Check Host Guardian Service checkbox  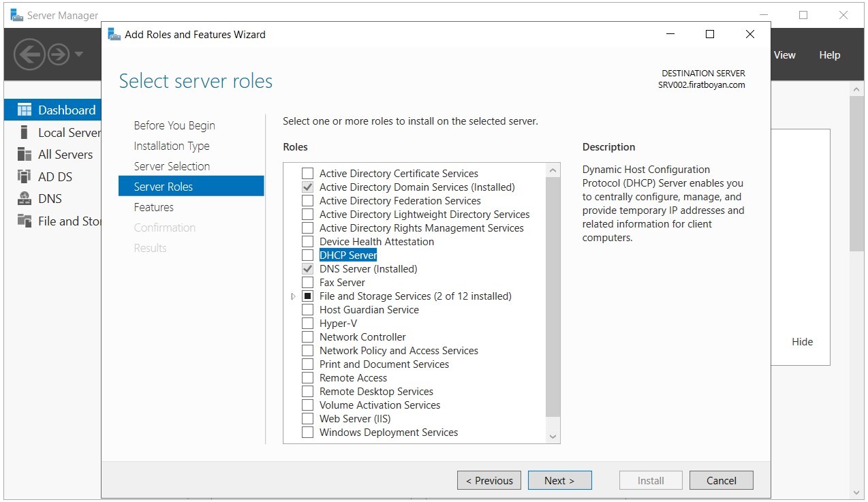coord(308,310)
